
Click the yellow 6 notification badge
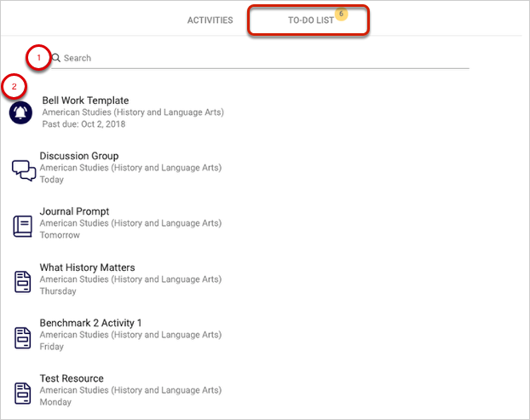(x=342, y=14)
